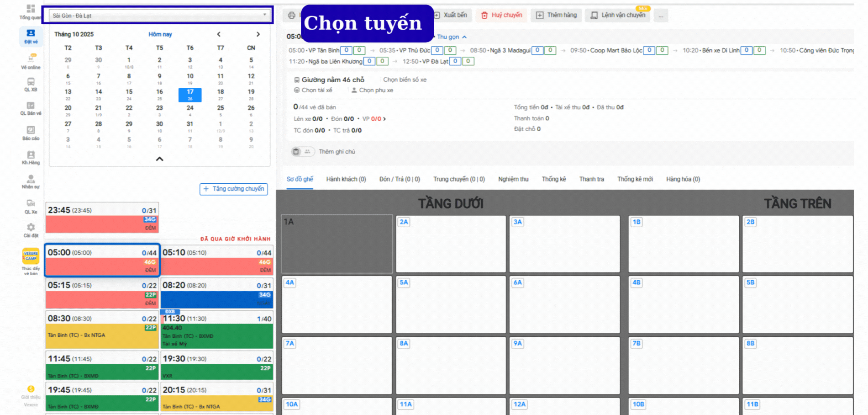Open Nhân sự staff icon
The image size is (868, 415).
[31, 181]
